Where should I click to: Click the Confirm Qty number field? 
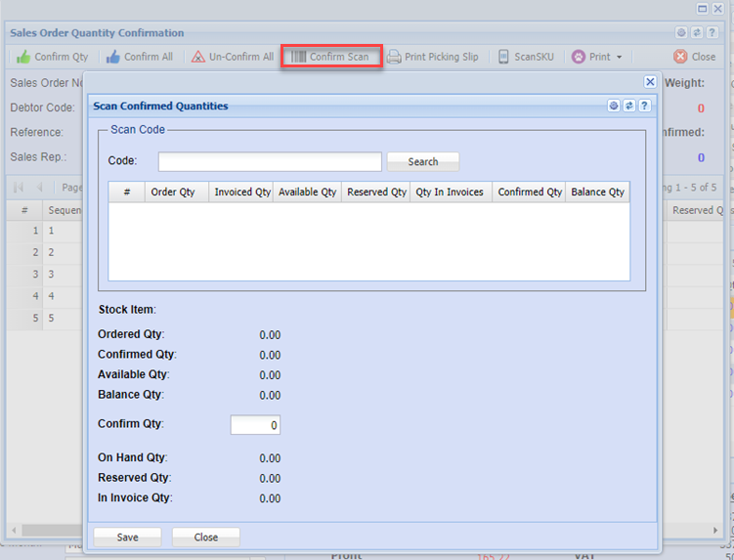click(255, 425)
